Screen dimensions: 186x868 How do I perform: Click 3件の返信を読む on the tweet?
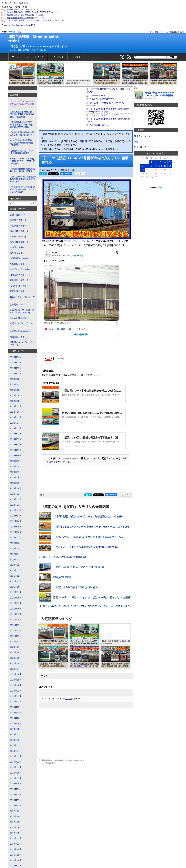pos(81,335)
